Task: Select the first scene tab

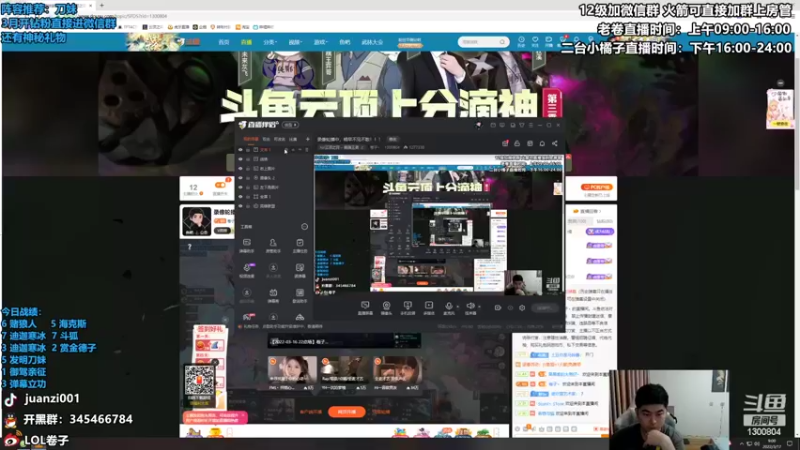Action: (251, 139)
